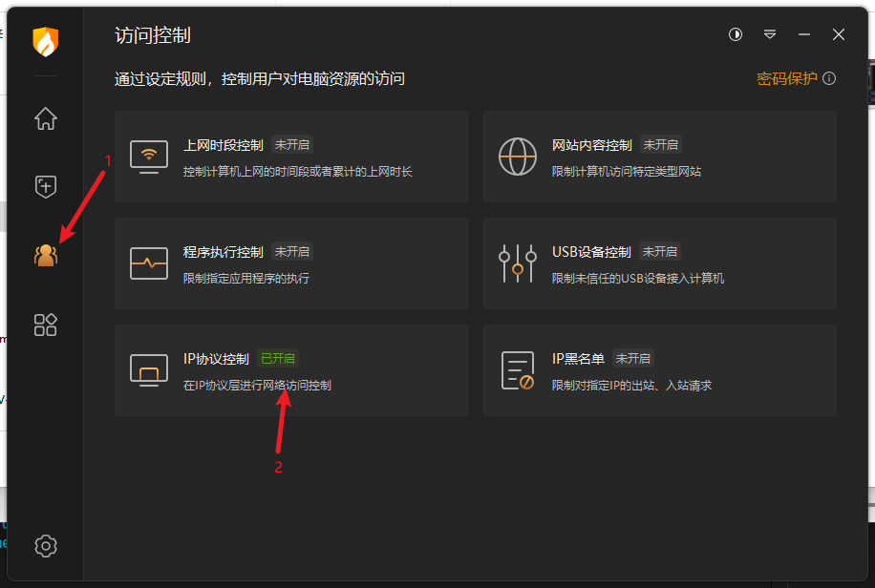Click the info icon beside 密码保护
The width and height of the screenshot is (875, 588).
[x=829, y=78]
